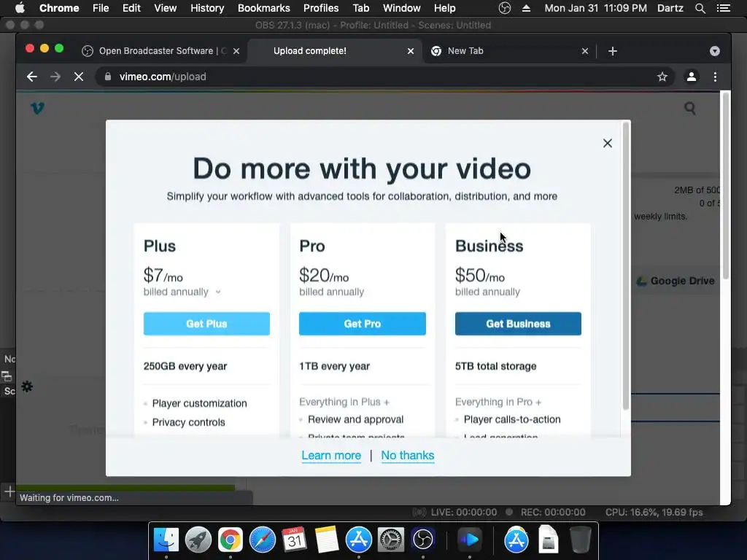This screenshot has width=747, height=560.
Task: Click the popup's vertical scrollbar
Action: [625, 267]
